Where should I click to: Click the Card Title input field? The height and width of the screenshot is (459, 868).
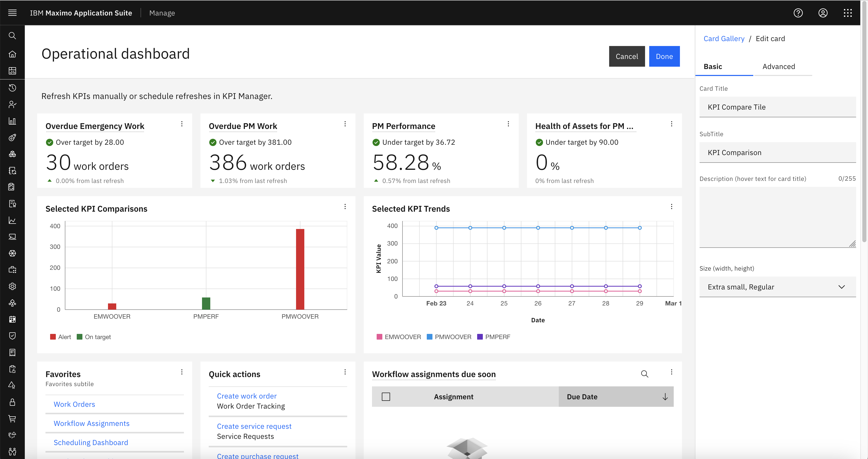point(777,107)
